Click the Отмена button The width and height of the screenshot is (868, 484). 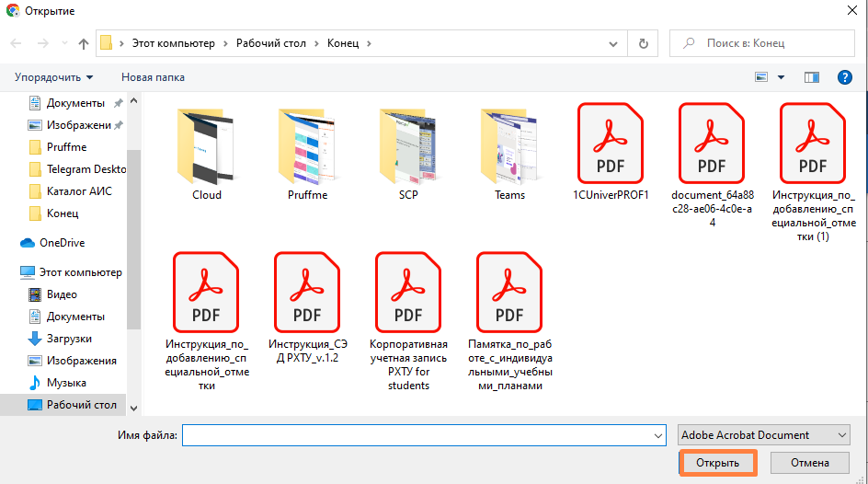coord(809,463)
